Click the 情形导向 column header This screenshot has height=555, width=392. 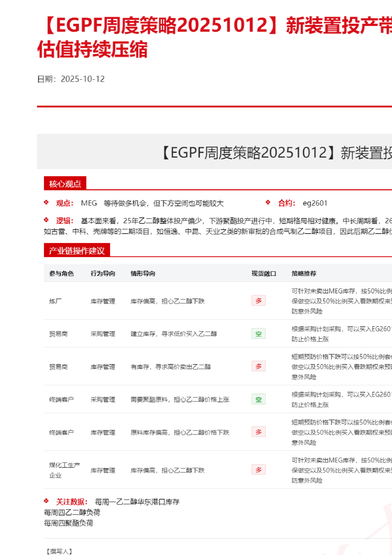click(143, 274)
